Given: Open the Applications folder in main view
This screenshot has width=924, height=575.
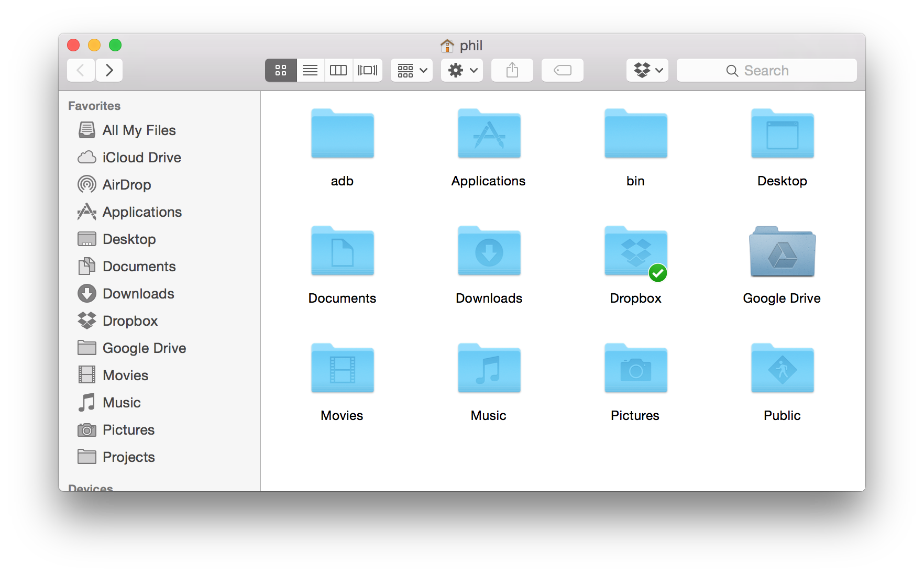Looking at the screenshot, I should click(x=488, y=134).
